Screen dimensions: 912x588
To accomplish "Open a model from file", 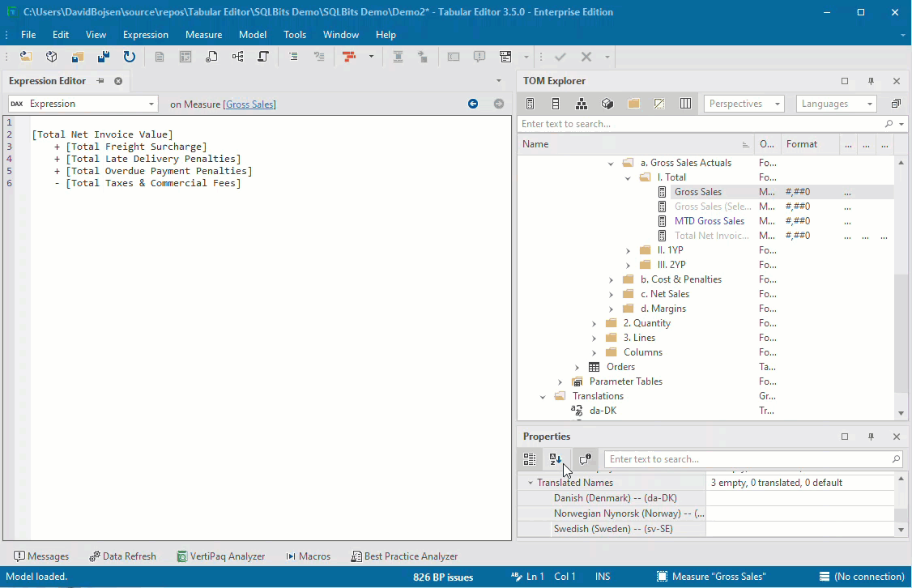I will [x=27, y=56].
